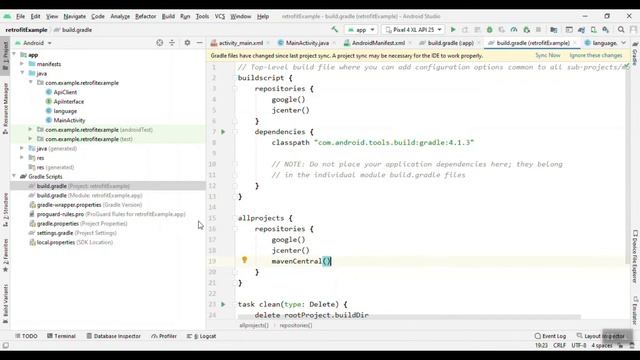Screen dimensions: 640x360
Task: Switch to AndroidManifest.xml tab
Action: pyautogui.click(x=378, y=43)
